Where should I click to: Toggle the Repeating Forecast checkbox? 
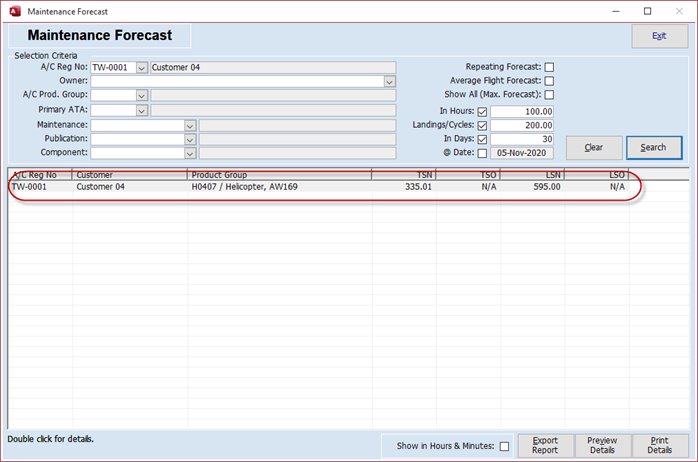coord(549,67)
